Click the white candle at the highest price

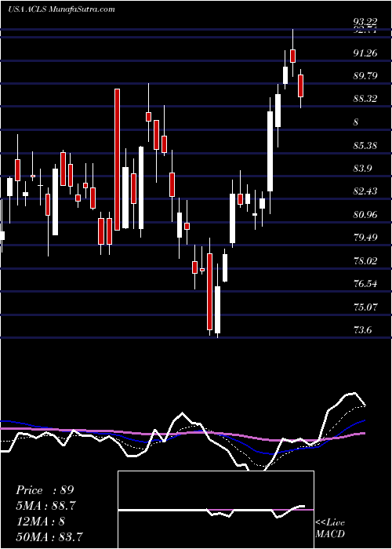click(x=285, y=75)
